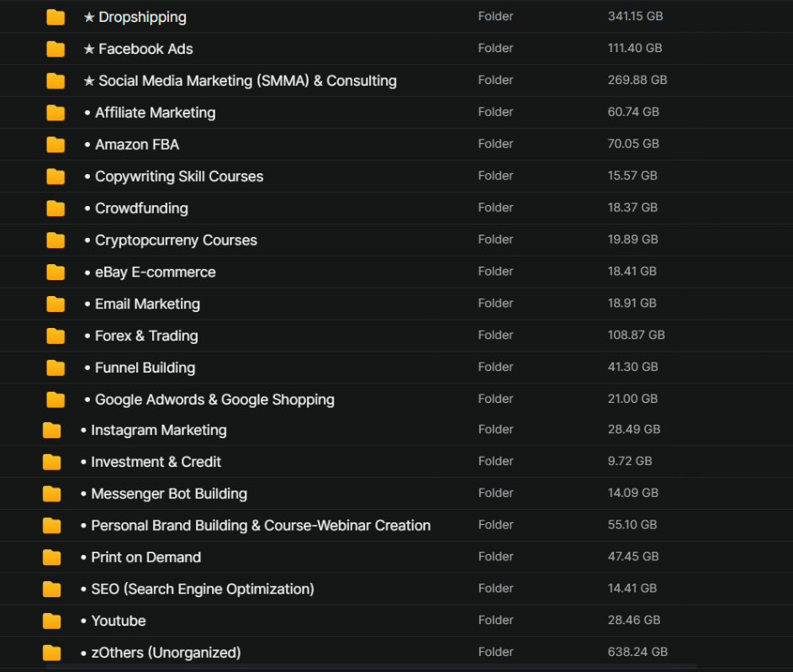
Task: Select the eBay E-commerce folder icon
Action: tap(56, 273)
